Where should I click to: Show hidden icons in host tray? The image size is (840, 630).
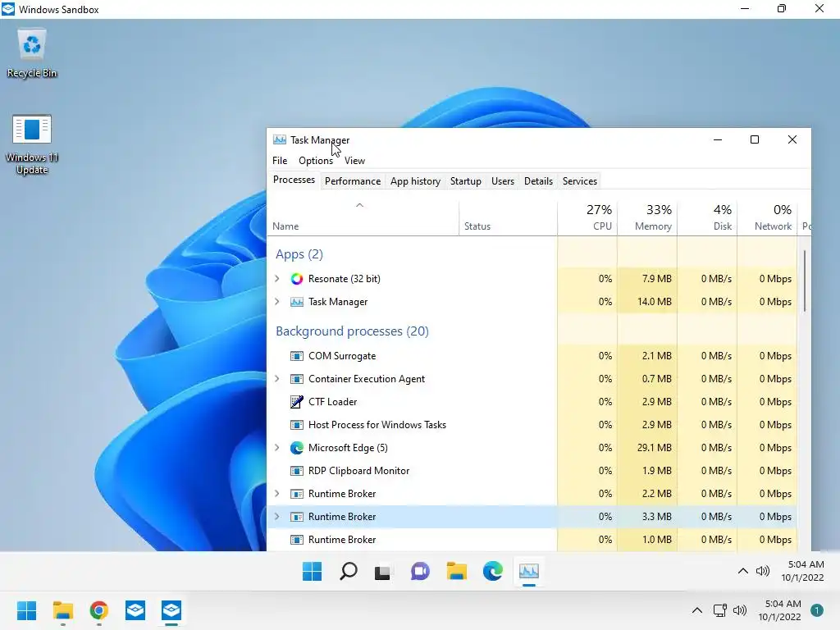click(697, 610)
